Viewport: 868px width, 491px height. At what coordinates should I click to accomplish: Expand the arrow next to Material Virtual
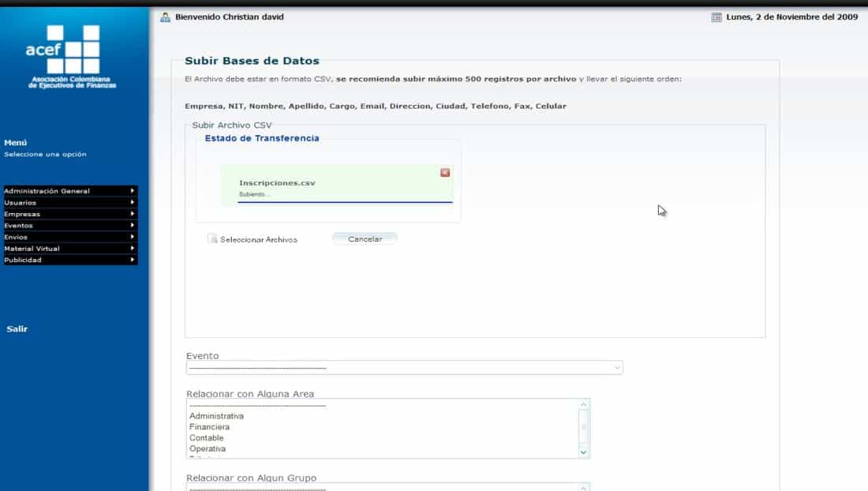point(133,248)
